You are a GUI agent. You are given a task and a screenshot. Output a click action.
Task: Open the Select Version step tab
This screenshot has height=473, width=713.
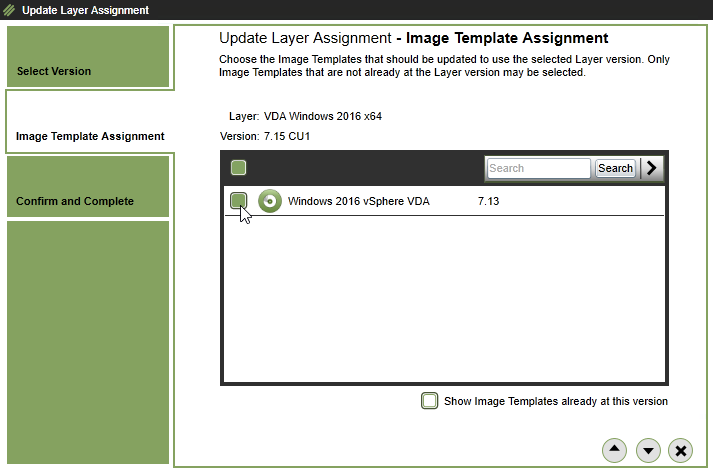(88, 56)
